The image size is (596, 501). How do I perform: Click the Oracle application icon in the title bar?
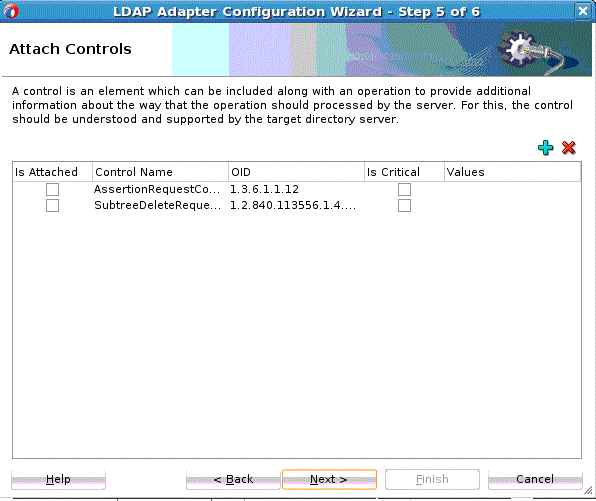tap(10, 11)
